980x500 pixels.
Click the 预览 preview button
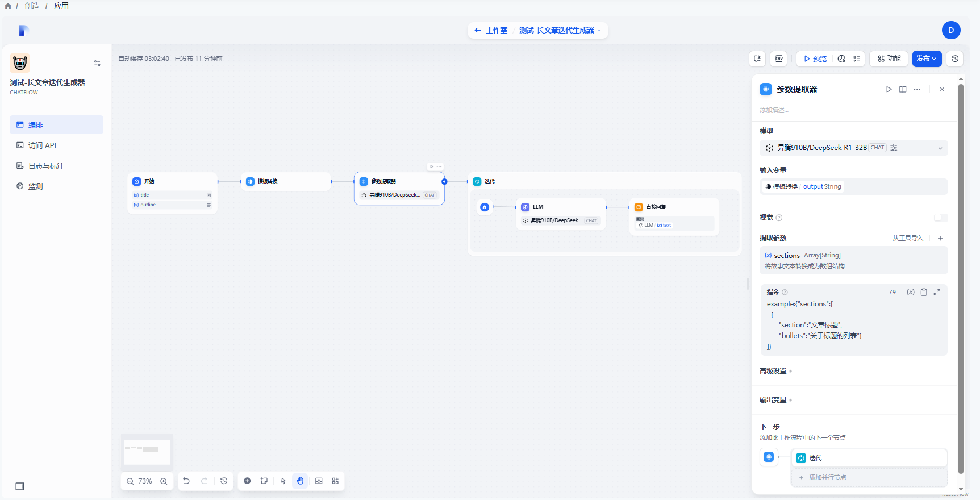[815, 59]
